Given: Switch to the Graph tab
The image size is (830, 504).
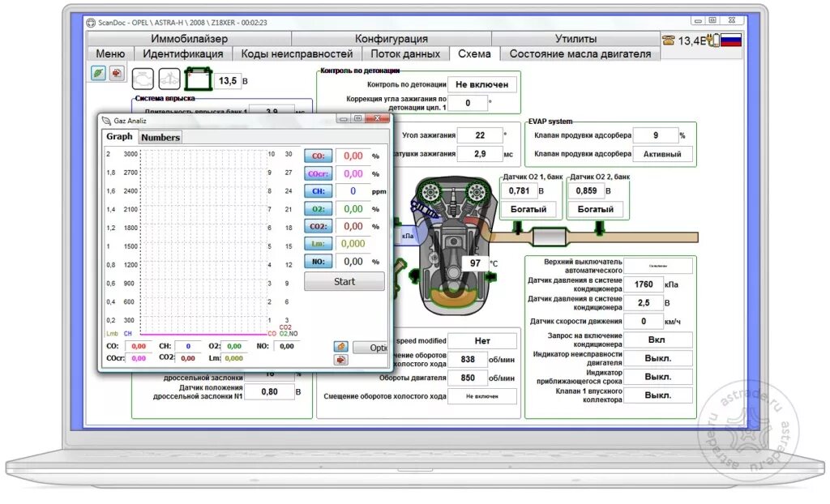Looking at the screenshot, I should coord(119,137).
